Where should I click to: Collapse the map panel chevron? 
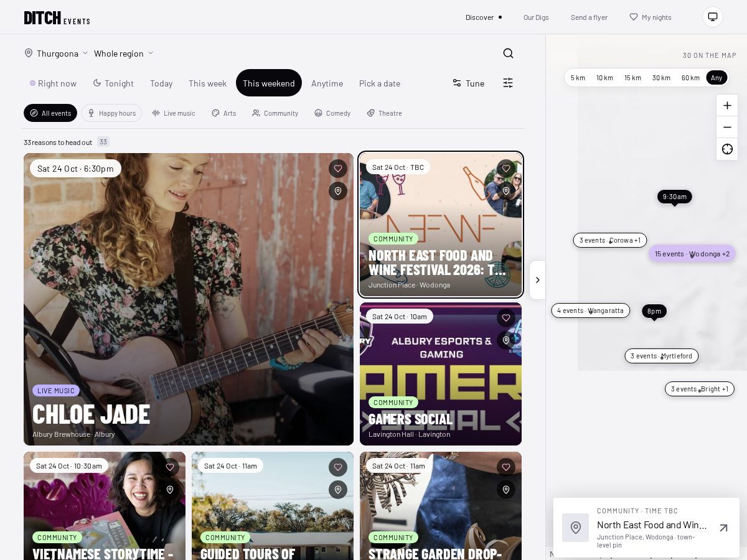[537, 280]
